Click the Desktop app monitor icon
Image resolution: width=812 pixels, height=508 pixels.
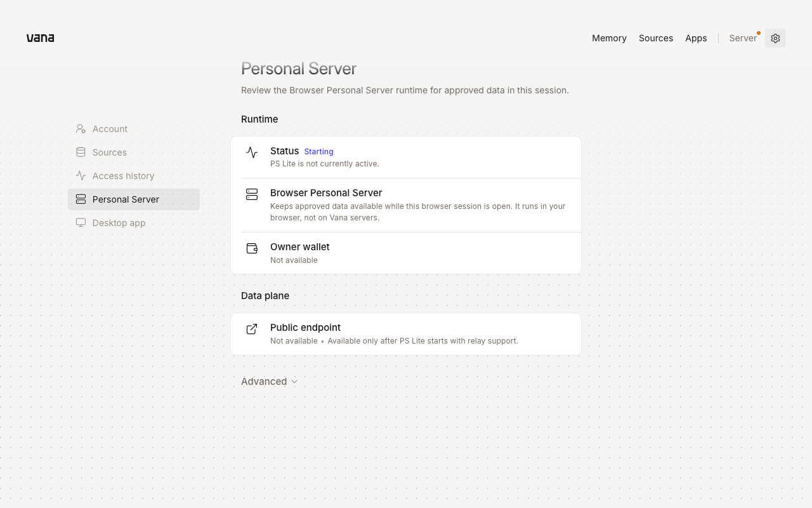[x=81, y=223]
